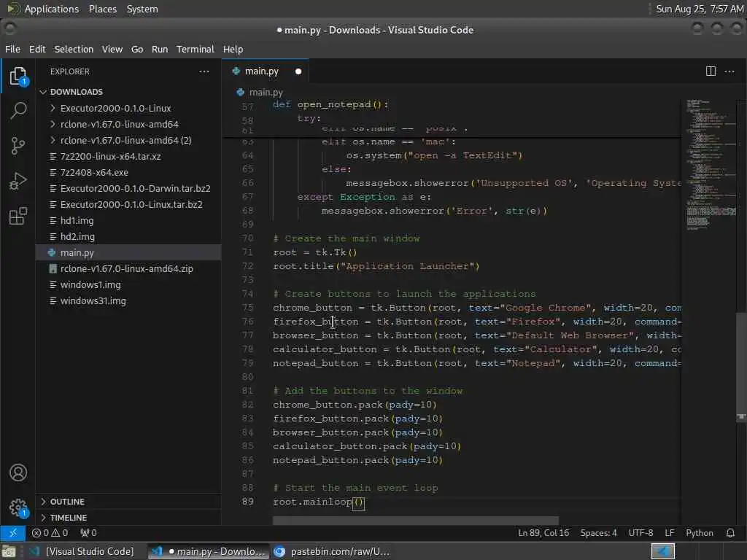Click the clock Sun Aug 25, 7:57 AM
The height and width of the screenshot is (560, 747).
point(700,9)
